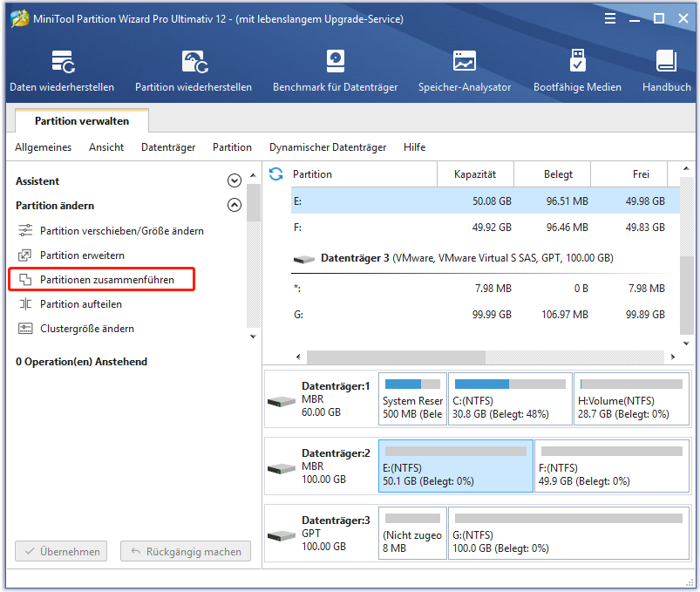
Task: Click partition list scroll up arrow
Action: (x=686, y=168)
